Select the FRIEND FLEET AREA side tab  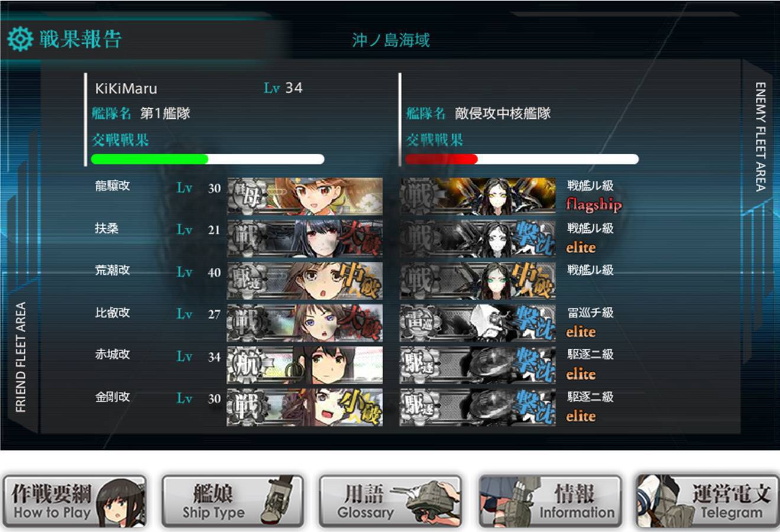21,356
